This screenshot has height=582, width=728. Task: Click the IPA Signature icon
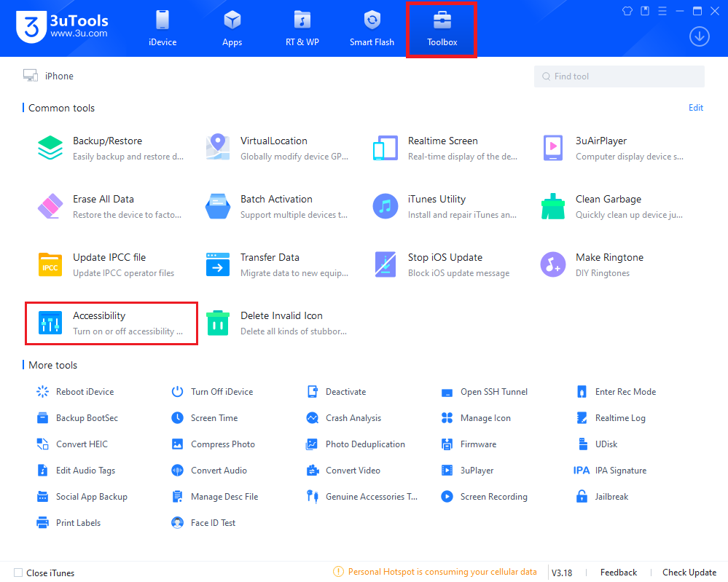[x=582, y=470]
